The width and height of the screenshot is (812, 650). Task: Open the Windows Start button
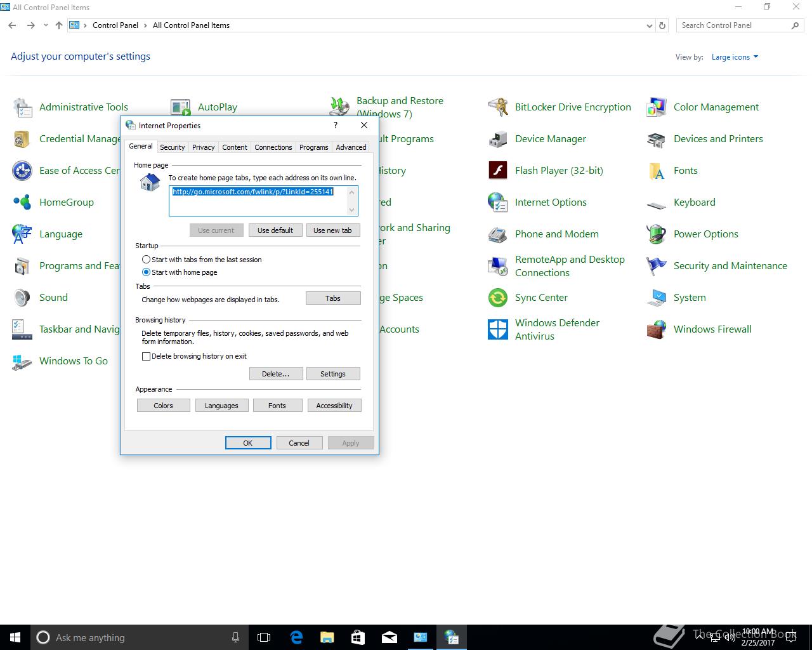coord(15,637)
